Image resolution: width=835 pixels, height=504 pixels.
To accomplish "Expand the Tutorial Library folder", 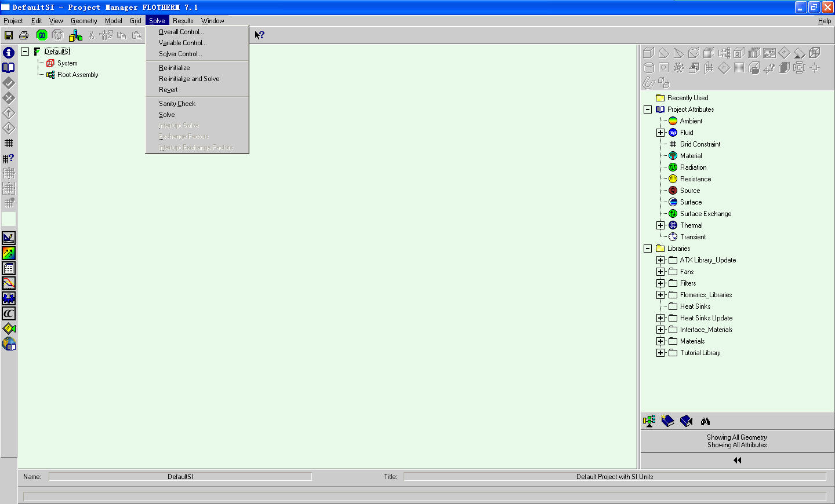I will click(x=660, y=353).
